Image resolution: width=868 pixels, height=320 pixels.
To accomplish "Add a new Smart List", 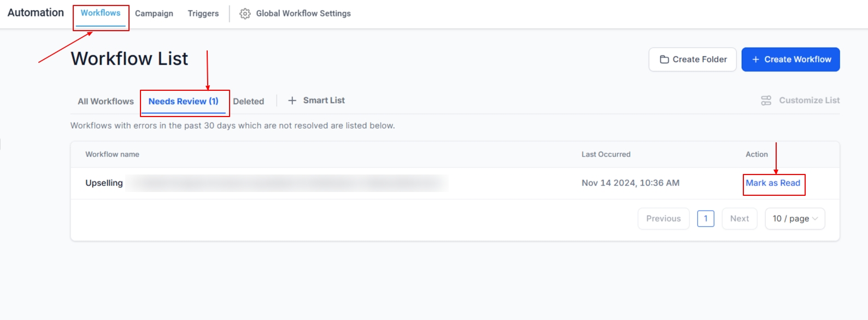I will tap(324, 101).
